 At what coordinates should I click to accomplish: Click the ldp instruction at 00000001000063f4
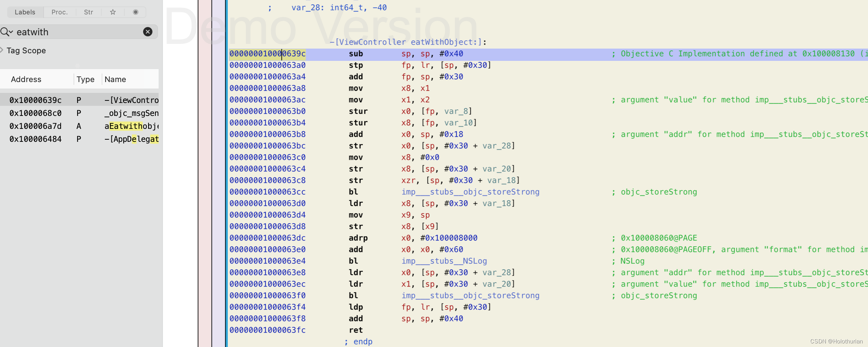356,307
